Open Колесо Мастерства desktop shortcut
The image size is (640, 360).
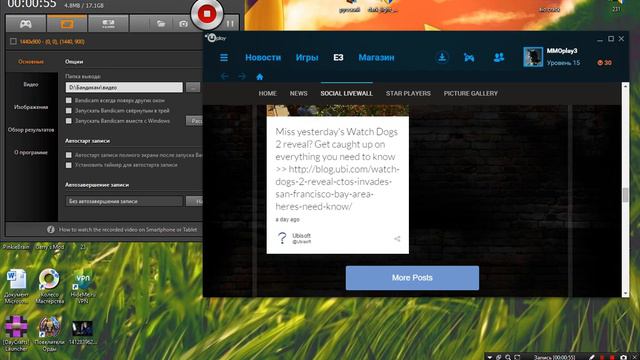click(49, 286)
